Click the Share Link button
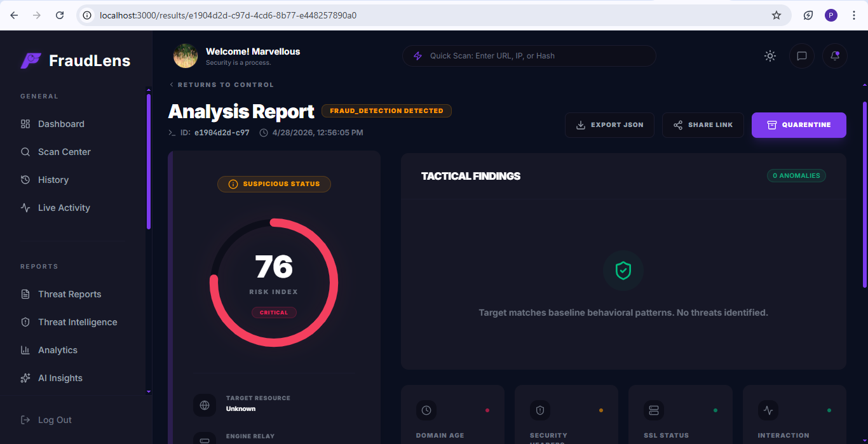Screen dimensions: 868x444 pyautogui.click(x=703, y=125)
